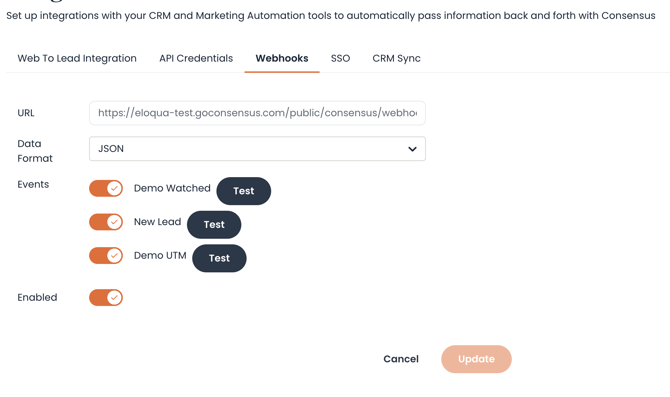Toggle the Demo Watched event switch
This screenshot has height=397, width=670.
point(106,188)
